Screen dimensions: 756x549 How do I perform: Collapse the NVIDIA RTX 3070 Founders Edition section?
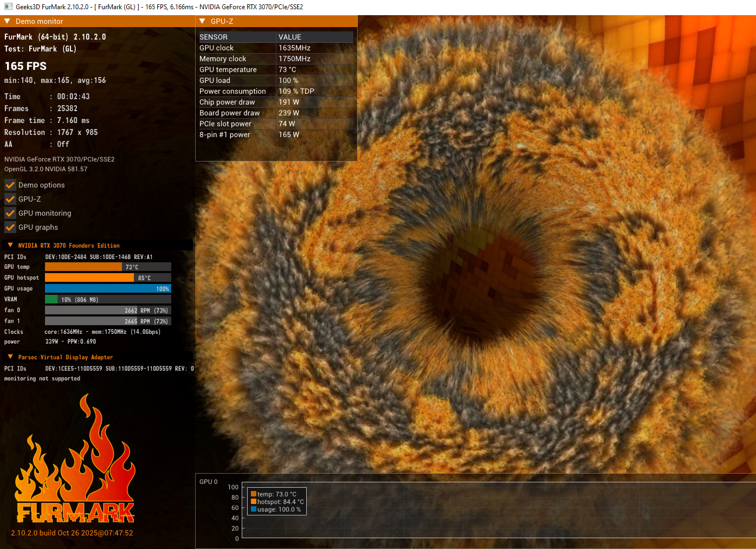pos(10,245)
